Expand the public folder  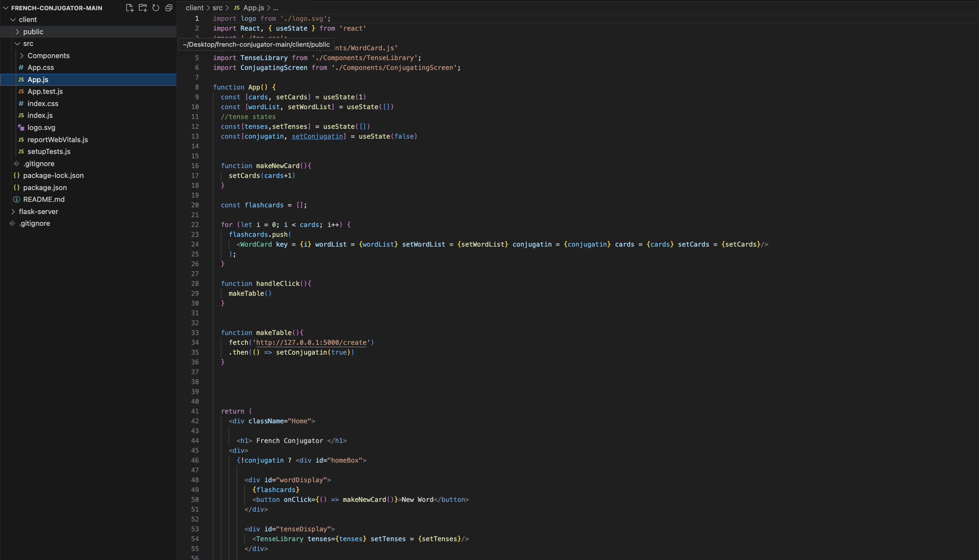tap(33, 32)
